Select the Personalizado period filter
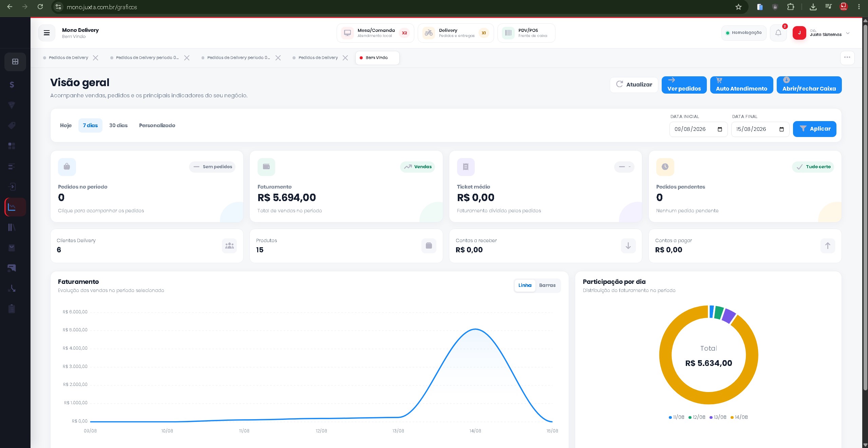This screenshot has width=868, height=448. (x=157, y=125)
